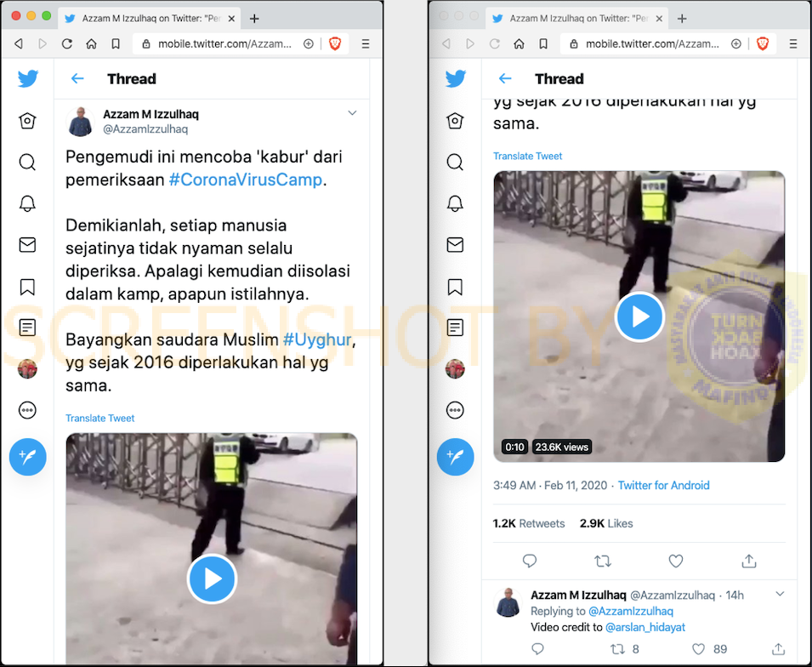The height and width of the screenshot is (667, 812).
Task: Open Brave Shields icon in left window
Action: coord(335,44)
